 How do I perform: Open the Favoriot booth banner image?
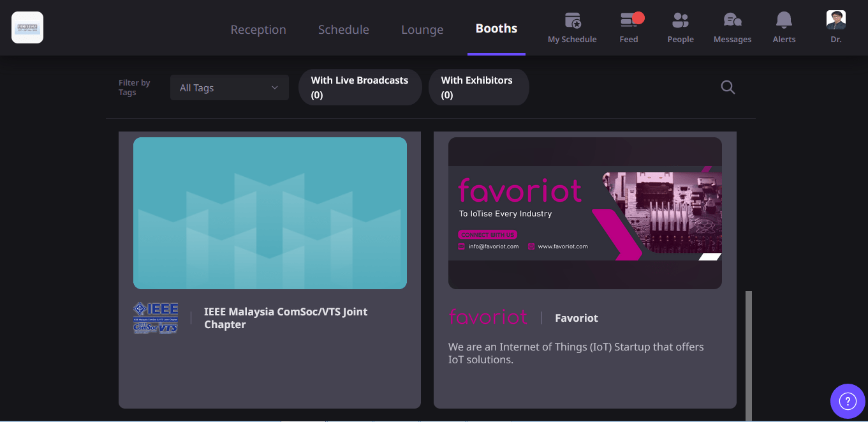(x=585, y=213)
